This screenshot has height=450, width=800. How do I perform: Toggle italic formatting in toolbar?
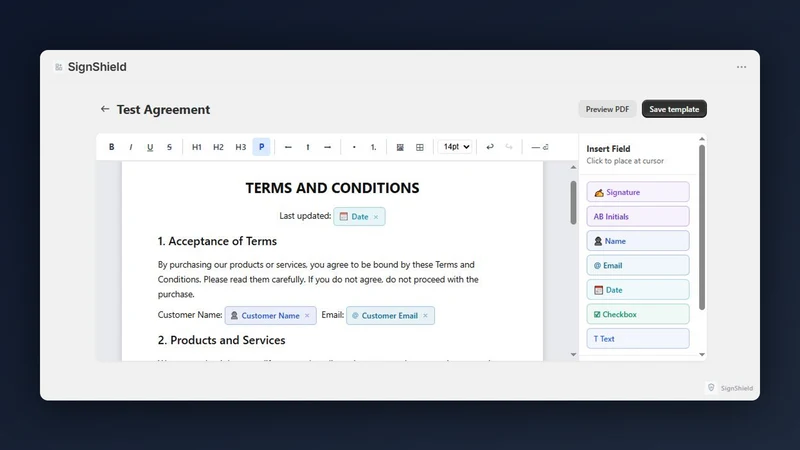pyautogui.click(x=131, y=147)
